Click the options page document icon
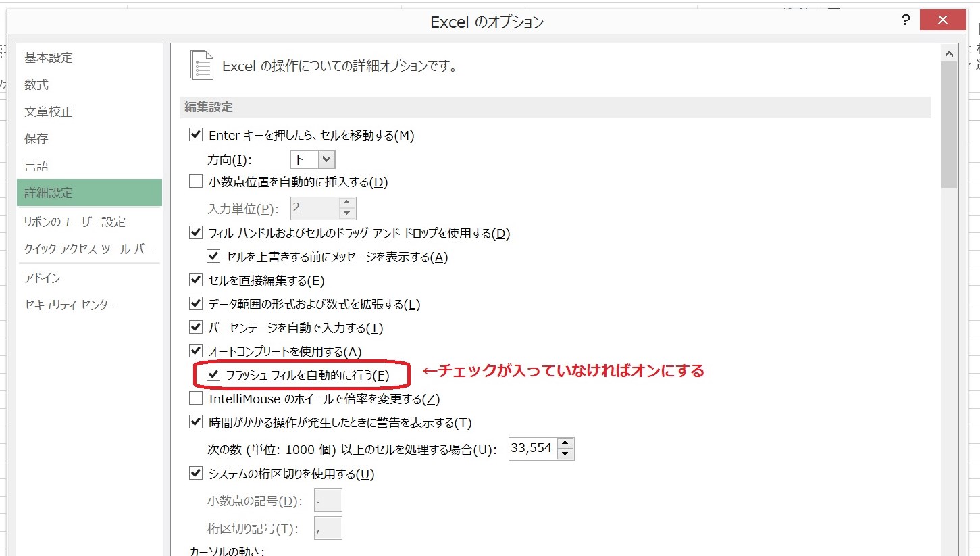The height and width of the screenshot is (556, 980). point(202,65)
